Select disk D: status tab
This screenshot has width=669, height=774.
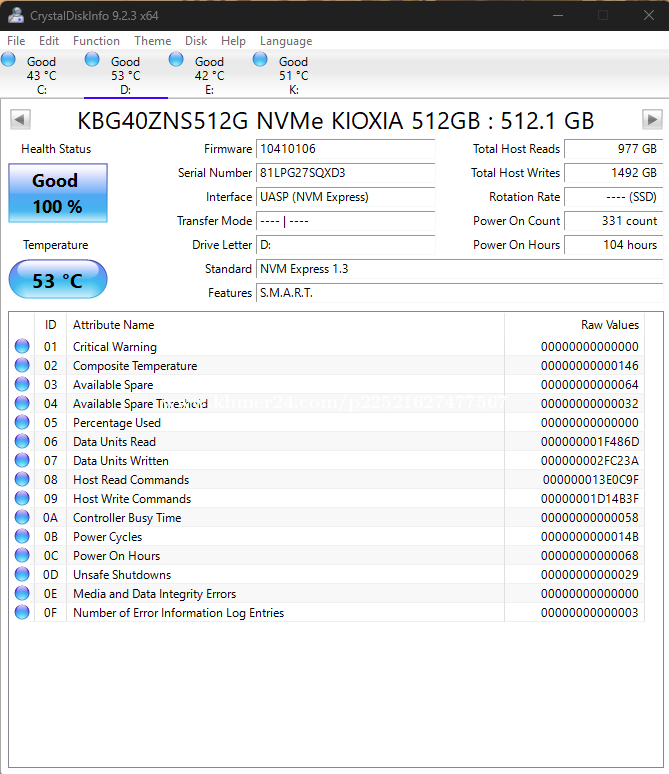click(x=125, y=75)
